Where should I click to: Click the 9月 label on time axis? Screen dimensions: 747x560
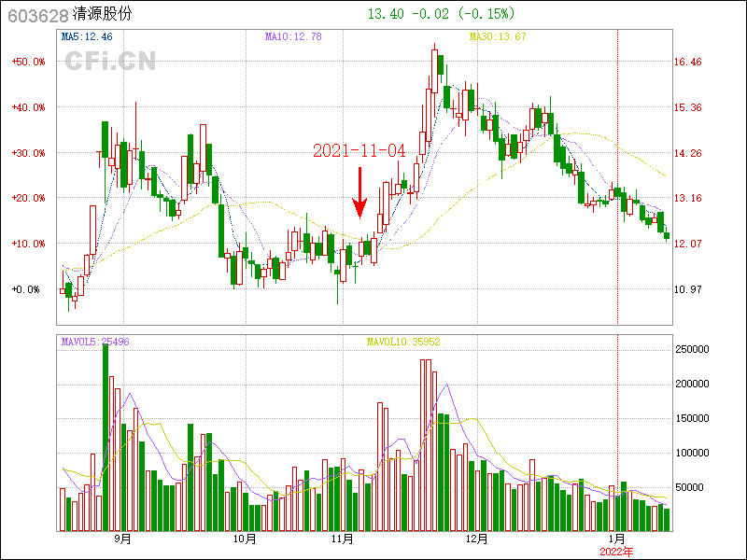123,539
